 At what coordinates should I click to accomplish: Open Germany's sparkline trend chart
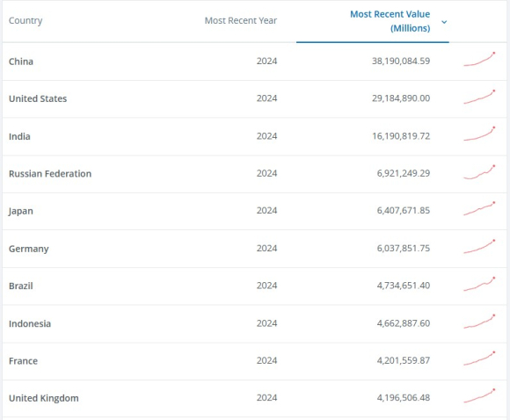(479, 246)
